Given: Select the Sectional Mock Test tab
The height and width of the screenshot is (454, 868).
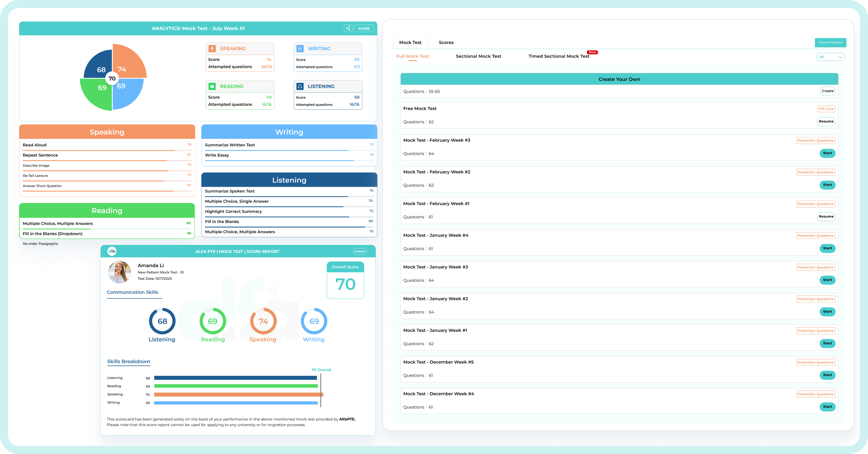Looking at the screenshot, I should (478, 56).
